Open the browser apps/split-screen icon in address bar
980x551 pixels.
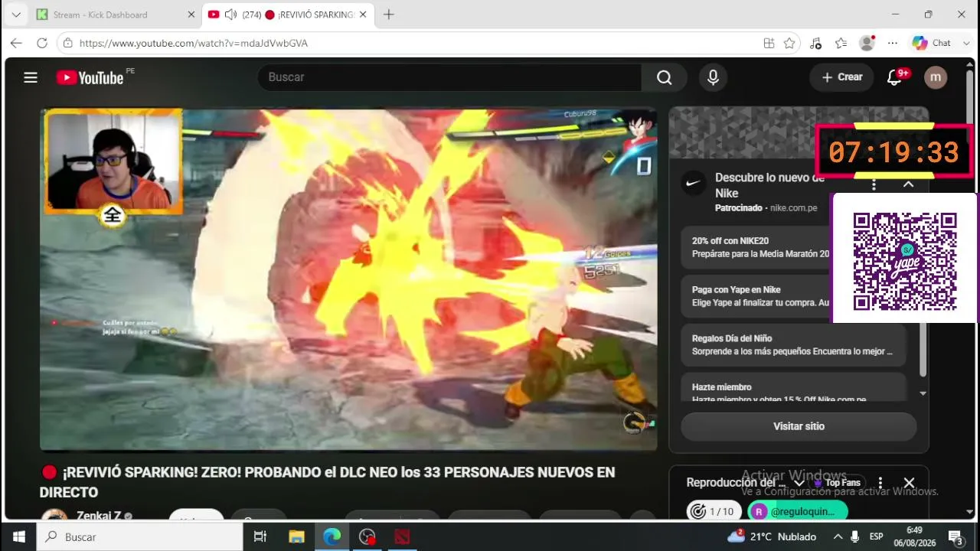pyautogui.click(x=769, y=44)
